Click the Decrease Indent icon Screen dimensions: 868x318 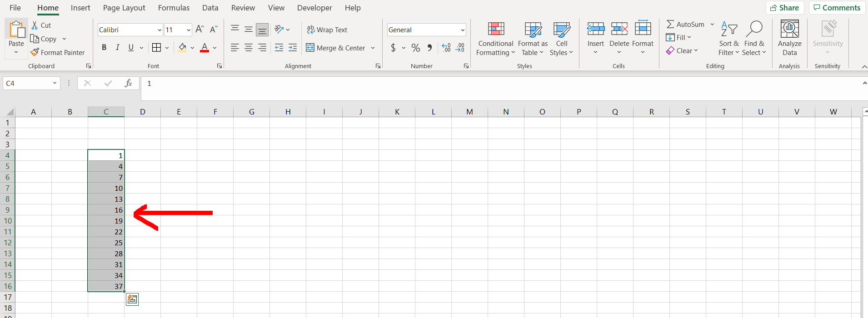(x=279, y=48)
